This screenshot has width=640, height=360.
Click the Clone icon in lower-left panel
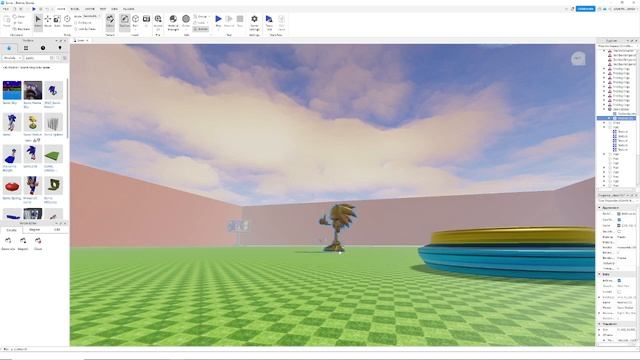click(38, 241)
